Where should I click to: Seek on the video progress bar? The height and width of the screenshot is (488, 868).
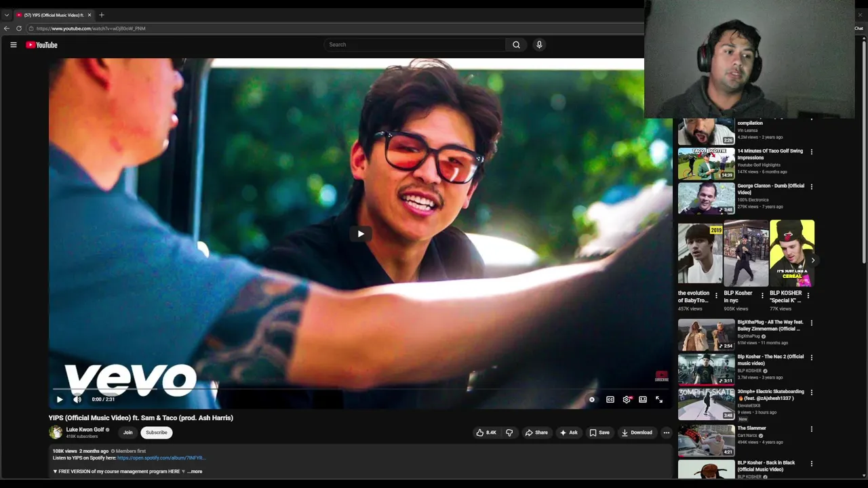[360, 390]
